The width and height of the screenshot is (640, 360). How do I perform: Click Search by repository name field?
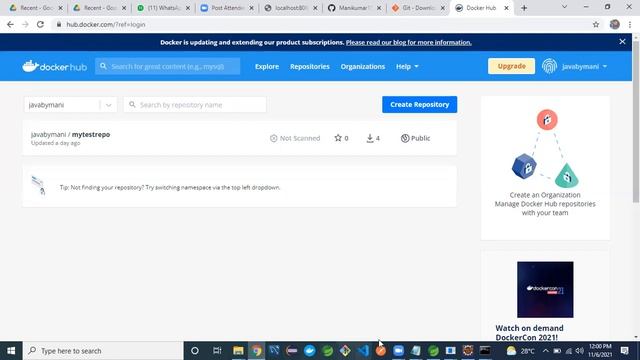click(x=195, y=104)
